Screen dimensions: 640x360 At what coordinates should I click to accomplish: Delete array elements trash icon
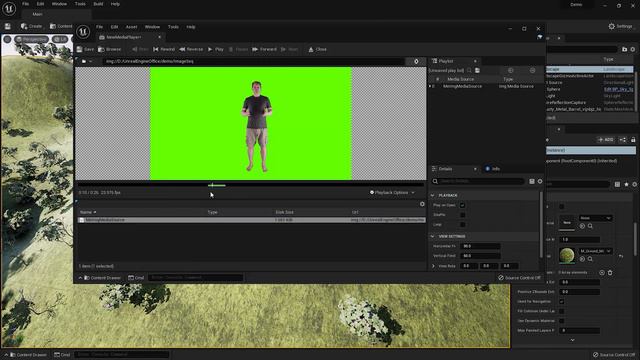[x=610, y=273]
